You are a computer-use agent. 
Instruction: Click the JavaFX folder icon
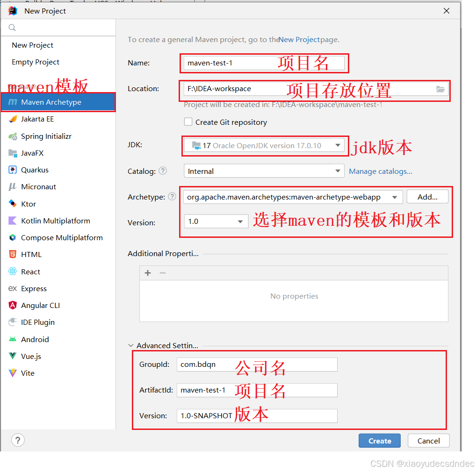point(13,153)
